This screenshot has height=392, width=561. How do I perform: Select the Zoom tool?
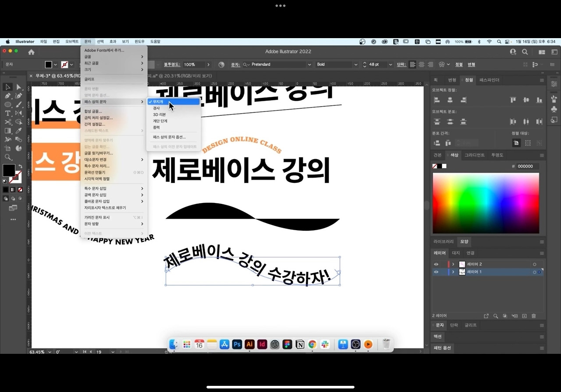(7, 157)
